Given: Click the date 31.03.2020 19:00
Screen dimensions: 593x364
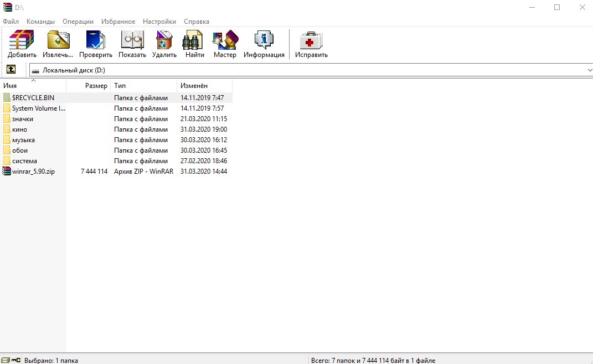Looking at the screenshot, I should [x=204, y=129].
